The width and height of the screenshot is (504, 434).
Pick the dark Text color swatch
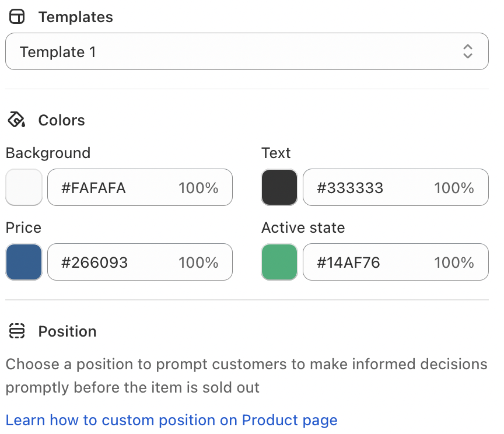[x=279, y=187]
